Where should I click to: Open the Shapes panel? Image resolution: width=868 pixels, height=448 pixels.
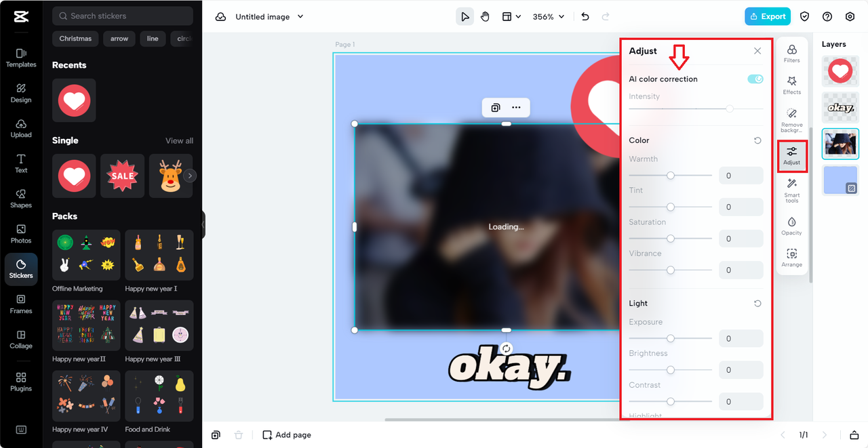[x=21, y=199]
